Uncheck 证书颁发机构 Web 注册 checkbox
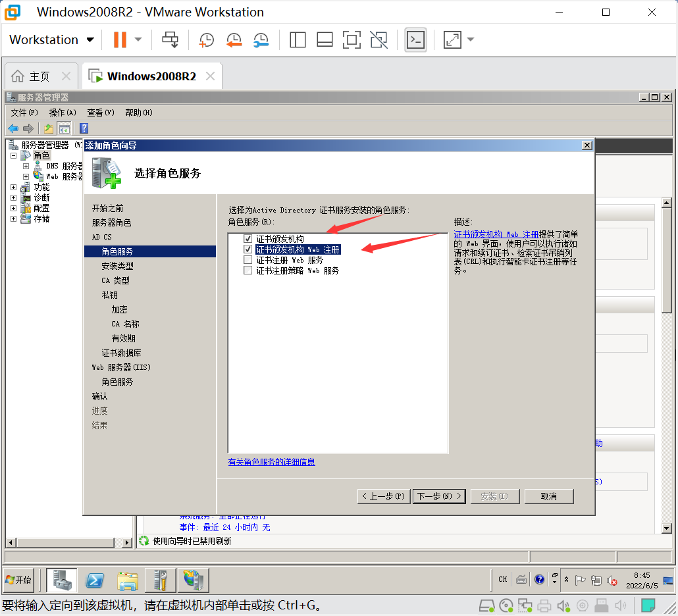 coord(248,249)
